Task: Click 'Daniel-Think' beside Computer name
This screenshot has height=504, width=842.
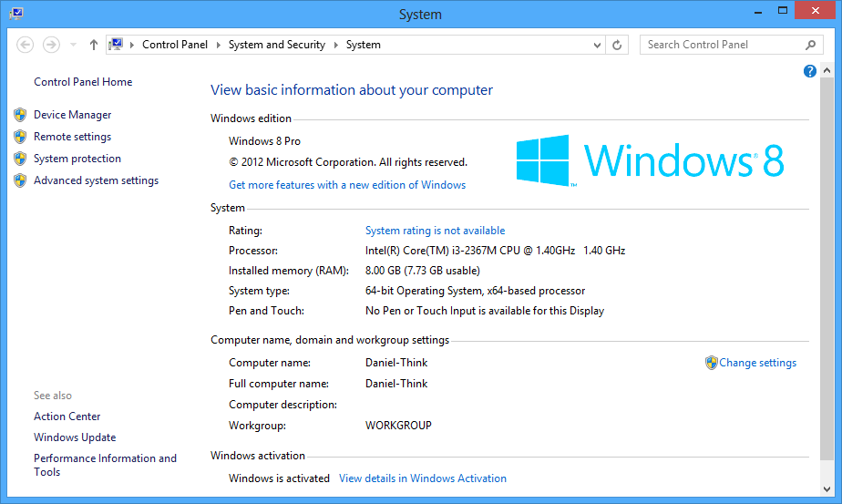Action: point(396,363)
